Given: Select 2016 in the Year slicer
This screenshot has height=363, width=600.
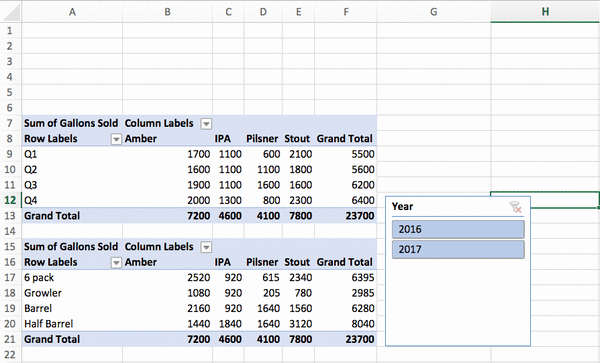Looking at the screenshot, I should (458, 229).
